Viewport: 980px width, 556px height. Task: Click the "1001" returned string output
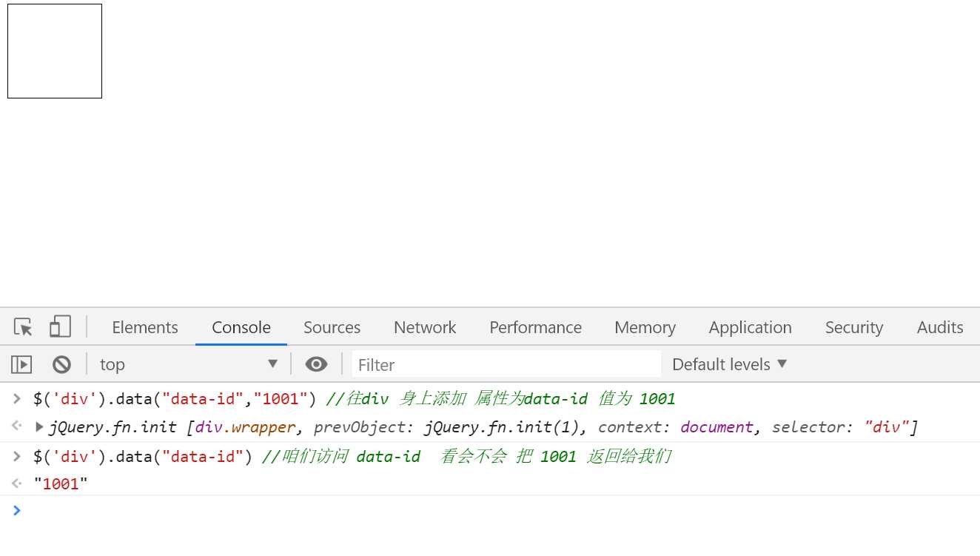click(x=61, y=484)
